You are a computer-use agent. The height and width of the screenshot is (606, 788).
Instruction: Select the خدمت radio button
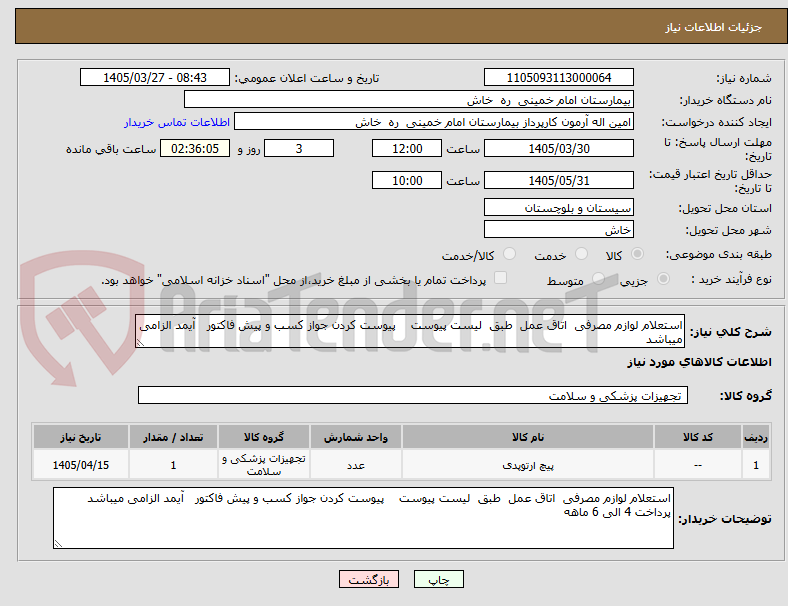581,254
